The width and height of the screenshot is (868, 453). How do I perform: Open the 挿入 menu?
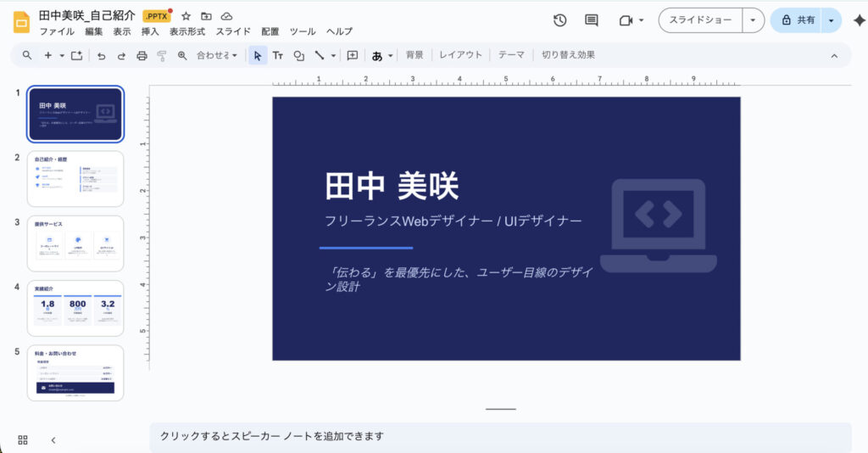(x=150, y=31)
